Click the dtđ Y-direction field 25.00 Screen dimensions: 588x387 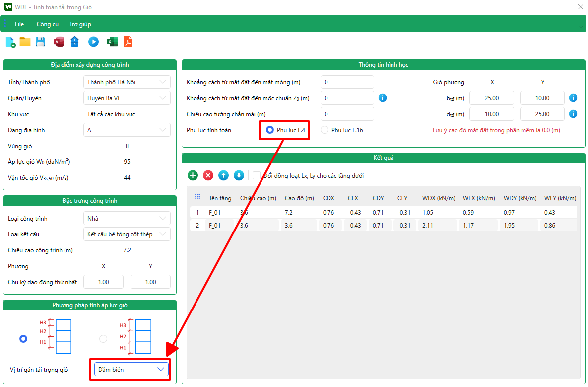(x=542, y=114)
